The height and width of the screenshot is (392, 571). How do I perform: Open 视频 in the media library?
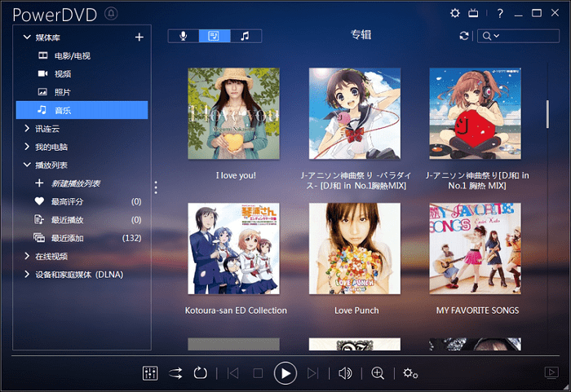82,74
